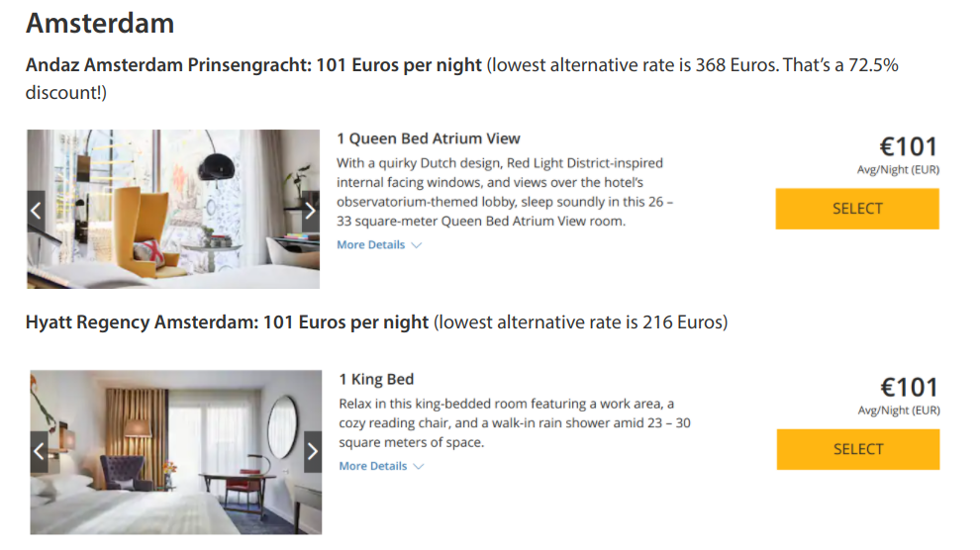The height and width of the screenshot is (550, 980).
Task: Click the Hyatt Regency bedroom photo
Action: coord(175,453)
